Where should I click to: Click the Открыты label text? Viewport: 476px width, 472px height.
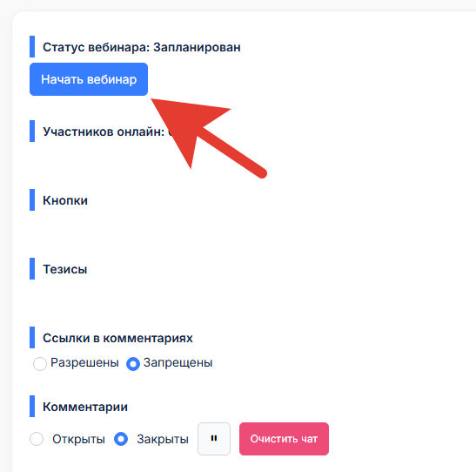[78, 439]
